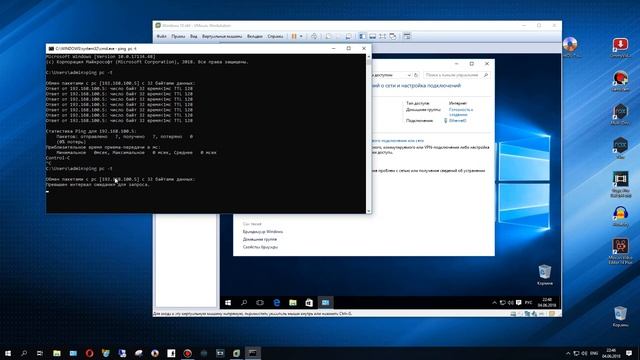640x360 pixels.
Task: Open host Task View icon
Action: (40, 353)
